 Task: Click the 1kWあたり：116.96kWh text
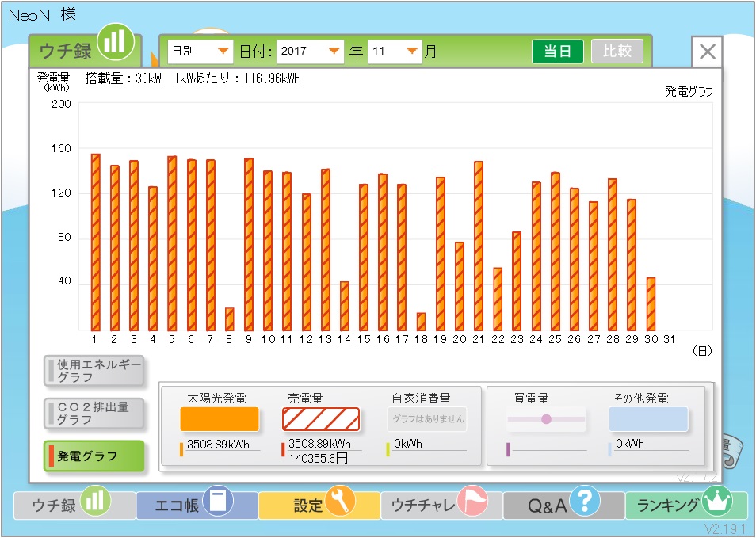[x=238, y=78]
